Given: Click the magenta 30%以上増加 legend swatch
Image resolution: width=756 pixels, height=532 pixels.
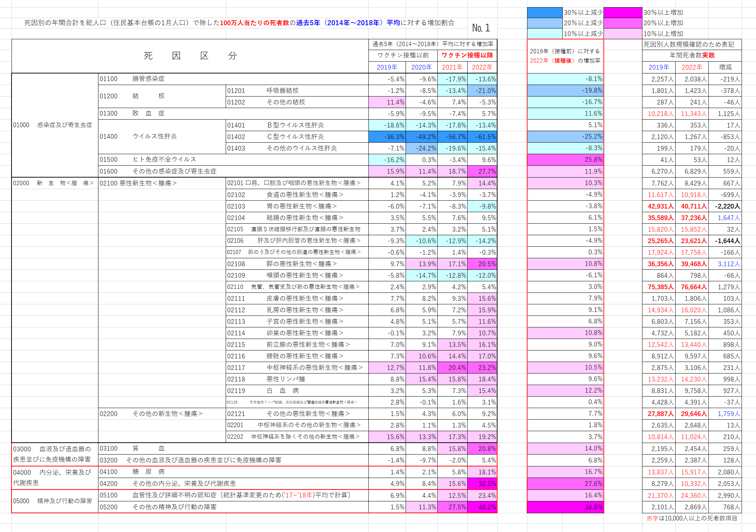Looking at the screenshot, I should 623,13.
